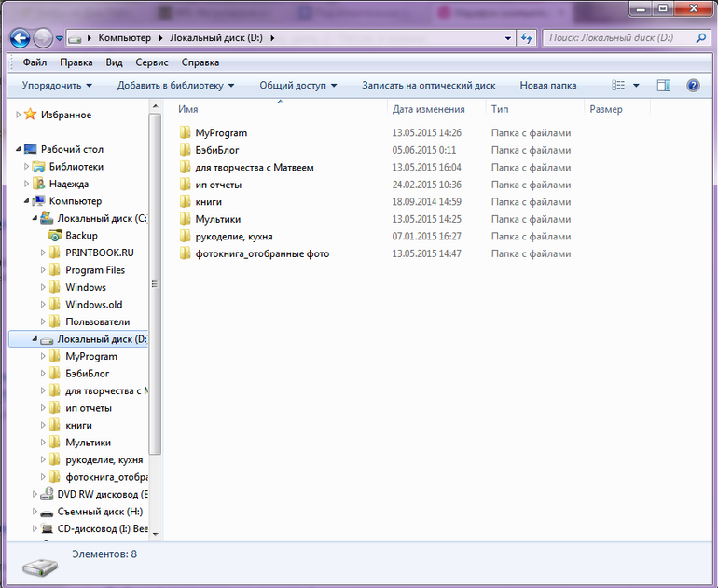Open the Вид menu
The width and height of the screenshot is (718, 588).
point(114,62)
